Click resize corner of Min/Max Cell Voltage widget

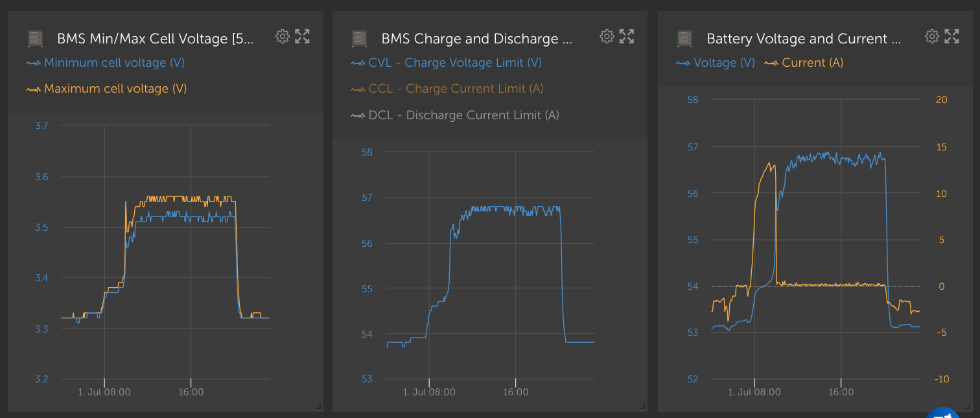coord(318,406)
